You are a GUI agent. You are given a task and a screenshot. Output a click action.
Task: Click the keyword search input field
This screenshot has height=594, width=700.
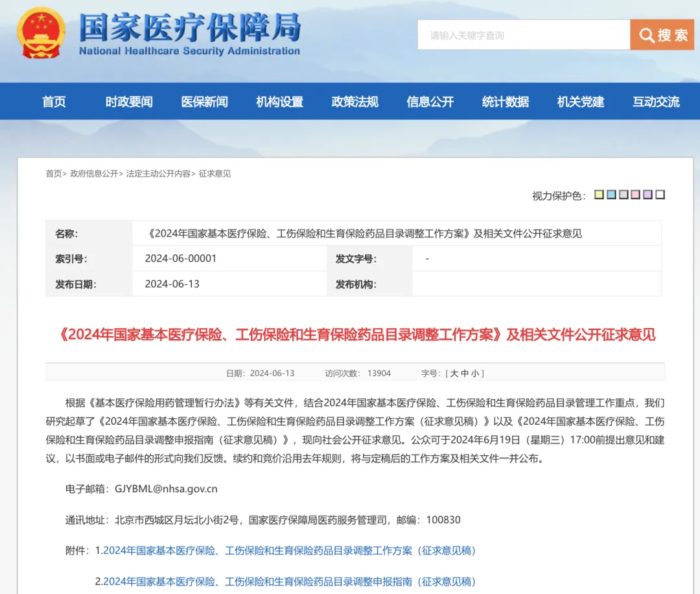(523, 35)
